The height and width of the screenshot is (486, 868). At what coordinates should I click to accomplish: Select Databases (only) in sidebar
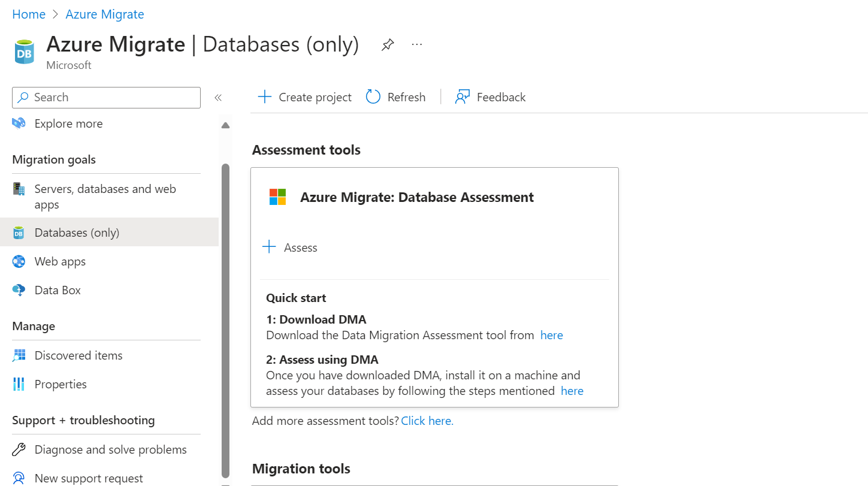tap(77, 233)
